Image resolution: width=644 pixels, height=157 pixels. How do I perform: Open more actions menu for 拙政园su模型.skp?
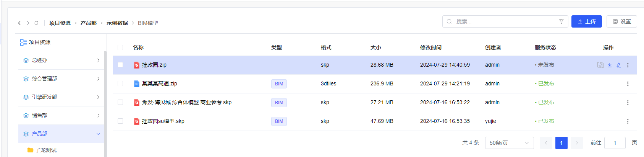click(628, 121)
